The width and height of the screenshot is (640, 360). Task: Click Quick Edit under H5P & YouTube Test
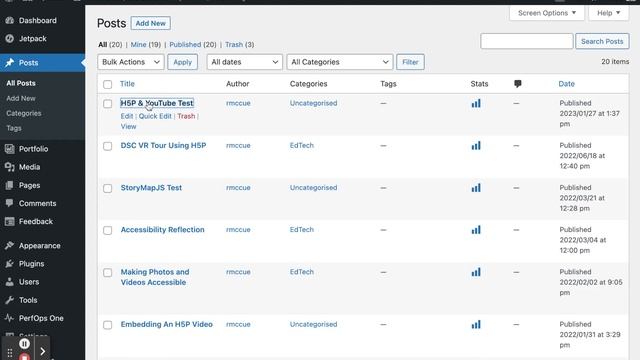click(155, 116)
